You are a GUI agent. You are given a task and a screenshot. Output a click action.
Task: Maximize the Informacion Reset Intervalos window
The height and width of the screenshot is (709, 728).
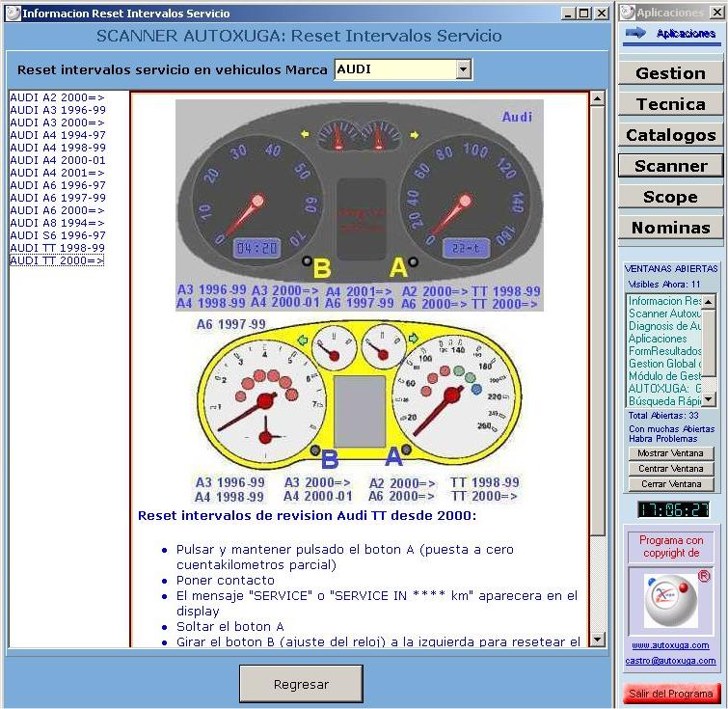click(584, 14)
